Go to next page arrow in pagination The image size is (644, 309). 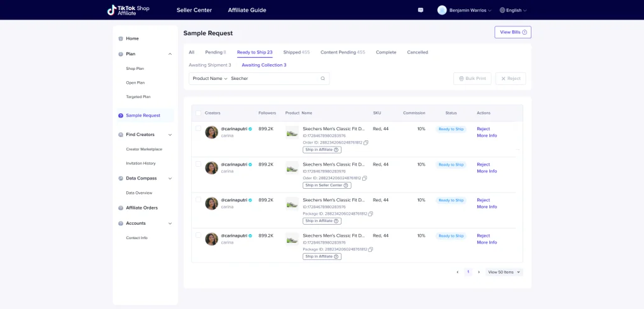coord(479,272)
